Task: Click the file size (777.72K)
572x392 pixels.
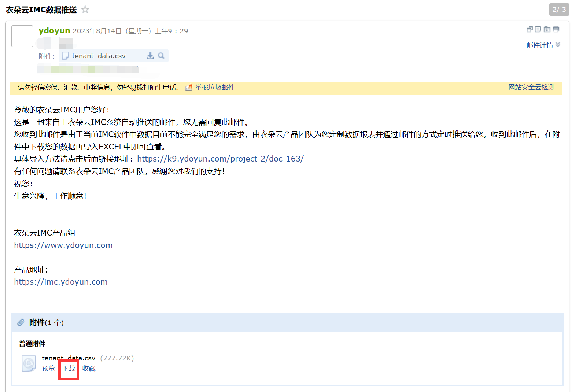Action: pyautogui.click(x=117, y=358)
